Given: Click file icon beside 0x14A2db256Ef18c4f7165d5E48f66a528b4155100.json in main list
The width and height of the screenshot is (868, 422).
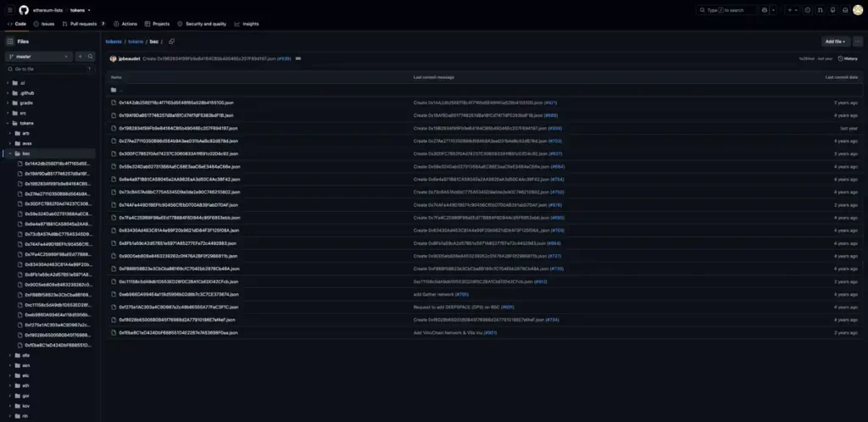Looking at the screenshot, I should 114,103.
